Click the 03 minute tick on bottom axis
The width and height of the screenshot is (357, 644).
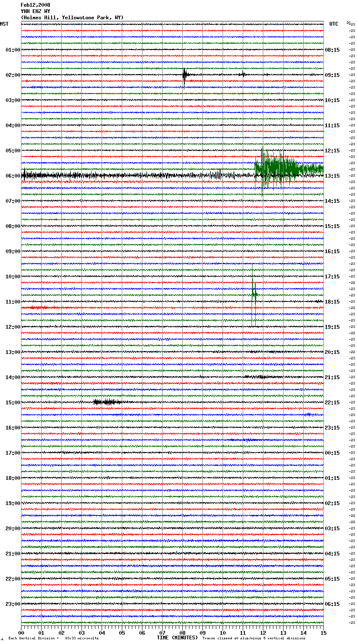click(x=81, y=633)
